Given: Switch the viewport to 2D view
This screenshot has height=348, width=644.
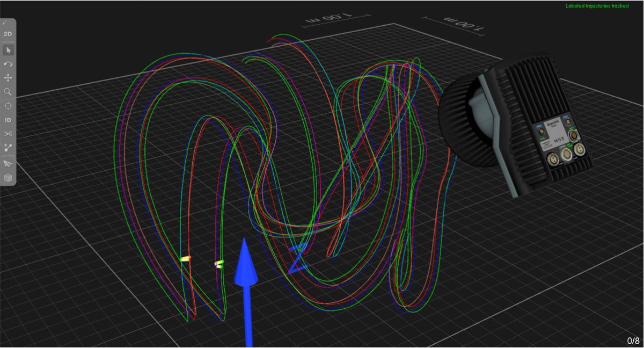Looking at the screenshot, I should (8, 34).
